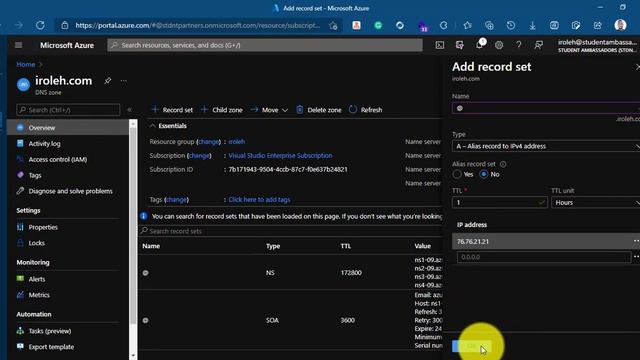Open Cloud Shell from the top bar

(x=440, y=45)
